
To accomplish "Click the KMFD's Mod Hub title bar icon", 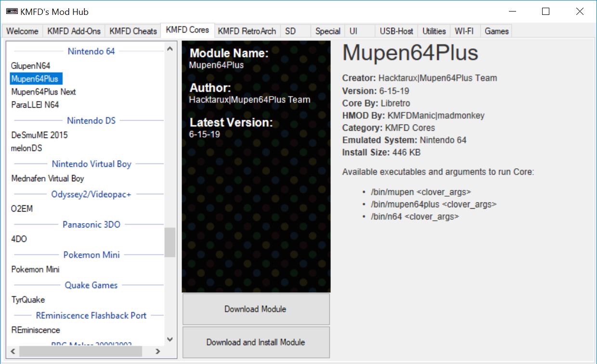I will 12,12.
